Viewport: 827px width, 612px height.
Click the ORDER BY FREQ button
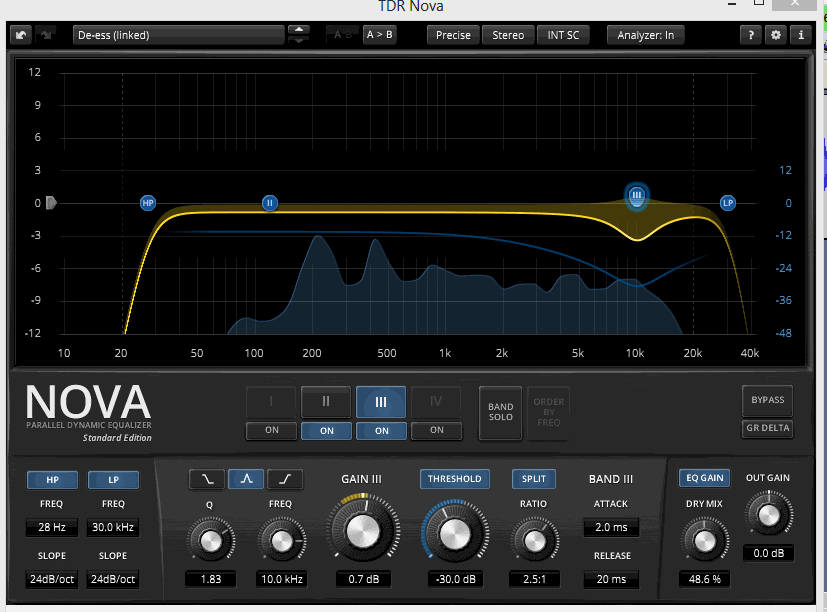tap(549, 412)
